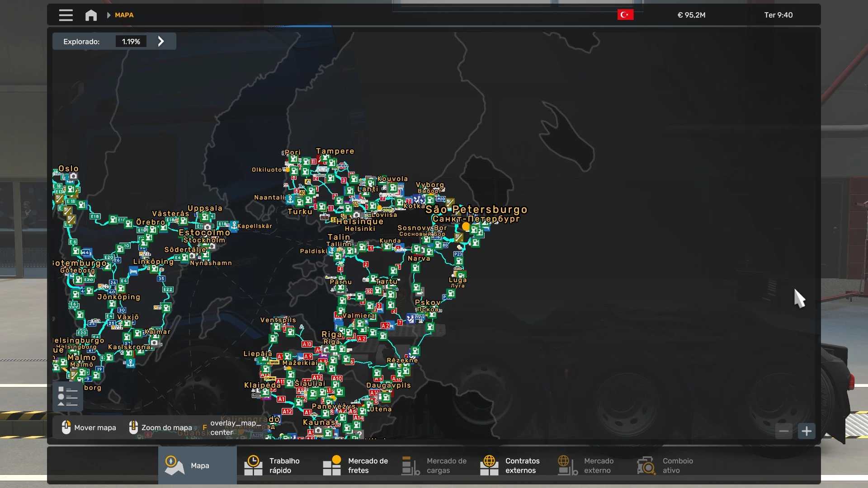Click the € 95,2M balance display
This screenshot has width=868, height=488.
(691, 15)
